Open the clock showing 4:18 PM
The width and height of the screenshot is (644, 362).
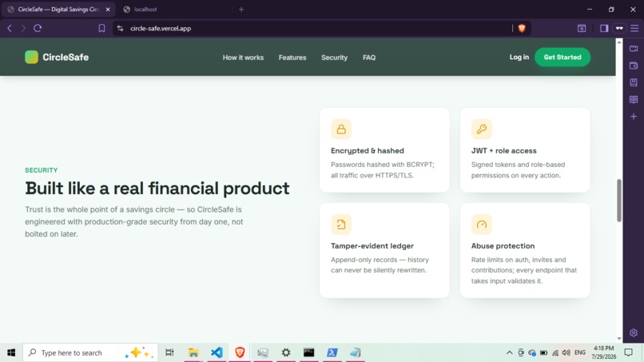coord(604,352)
